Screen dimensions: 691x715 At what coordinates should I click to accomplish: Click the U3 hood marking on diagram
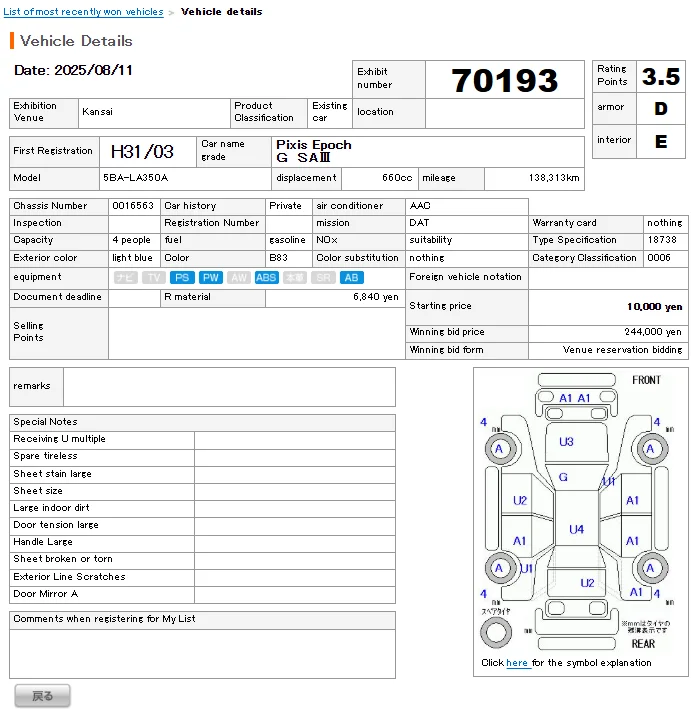(x=566, y=442)
